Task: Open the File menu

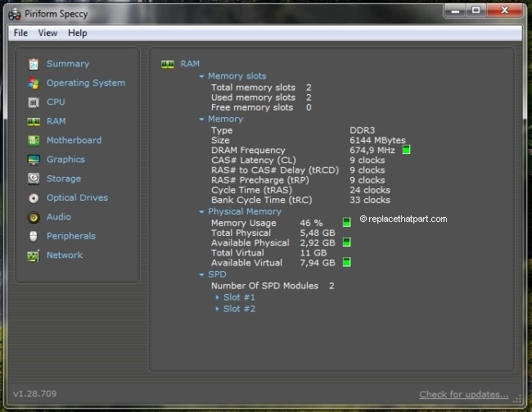Action: click(20, 33)
